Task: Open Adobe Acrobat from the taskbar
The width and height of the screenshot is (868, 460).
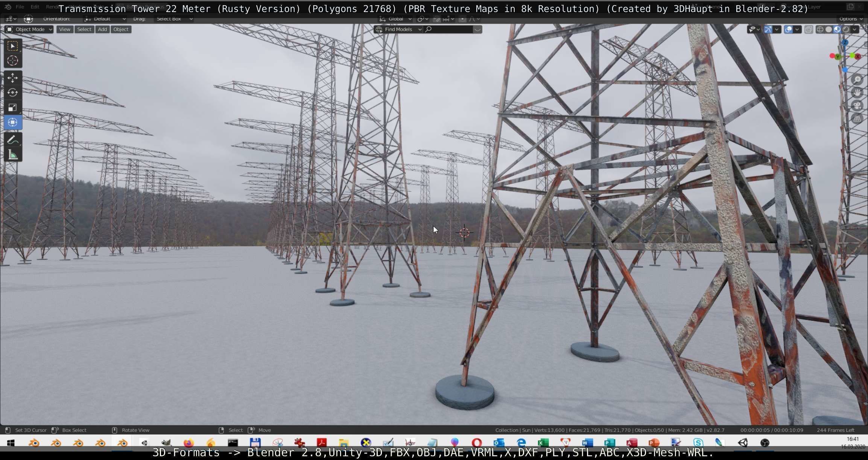Action: (322, 443)
